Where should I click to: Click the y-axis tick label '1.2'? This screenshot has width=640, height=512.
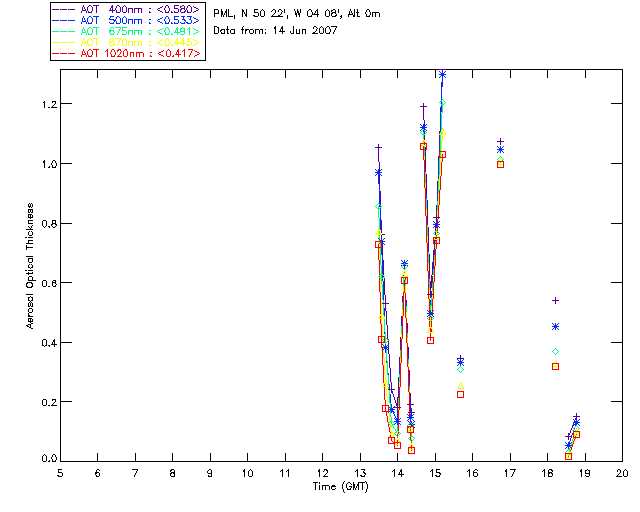pyautogui.click(x=49, y=105)
